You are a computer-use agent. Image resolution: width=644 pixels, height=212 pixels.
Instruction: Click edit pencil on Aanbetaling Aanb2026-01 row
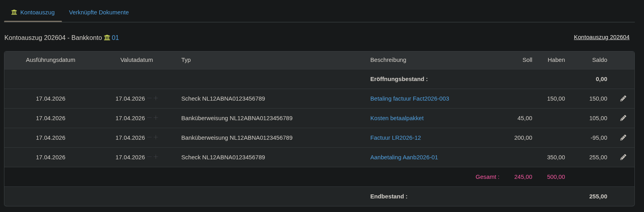(623, 157)
